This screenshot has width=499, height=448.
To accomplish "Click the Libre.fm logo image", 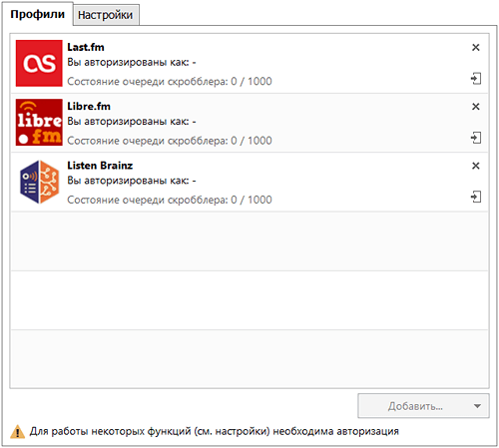I will click(x=39, y=123).
